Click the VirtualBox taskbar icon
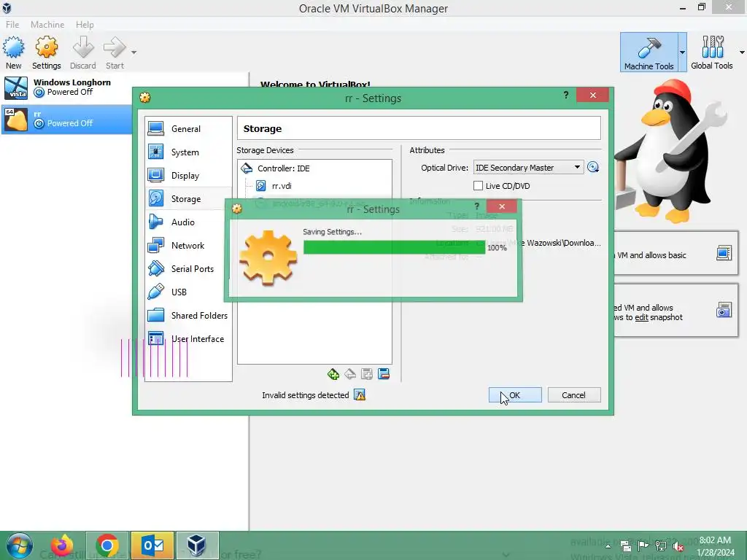 coord(197,545)
